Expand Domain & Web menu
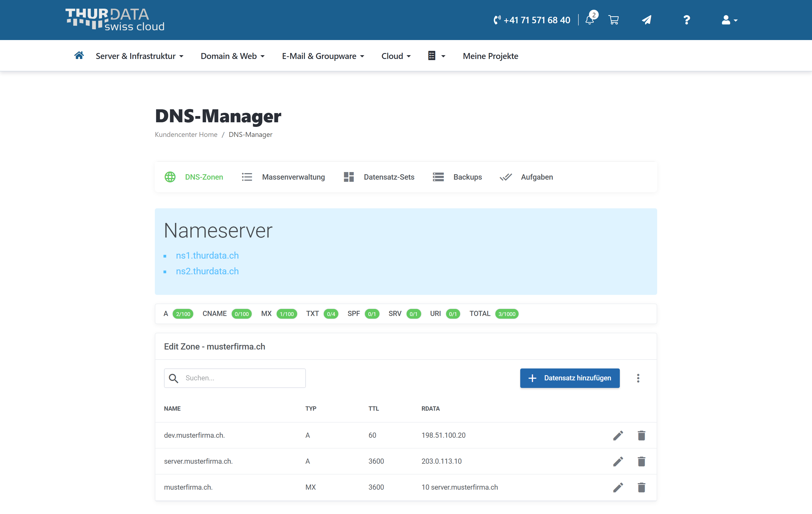The image size is (812, 514). pyautogui.click(x=232, y=56)
